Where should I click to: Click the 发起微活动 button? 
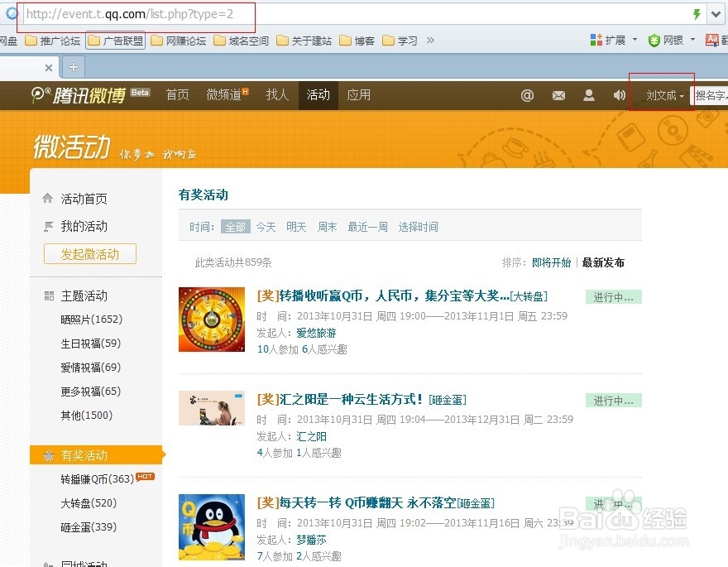tap(90, 254)
